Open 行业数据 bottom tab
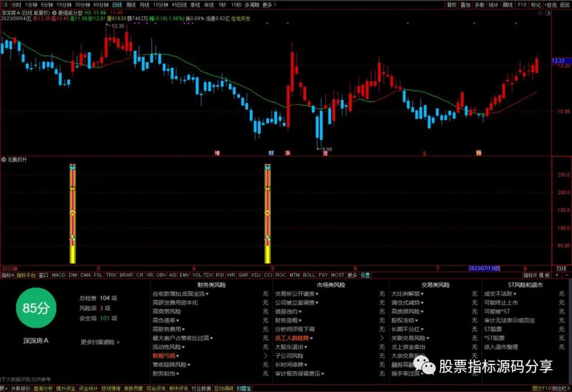Image resolution: width=572 pixels, height=392 pixels. click(201, 389)
